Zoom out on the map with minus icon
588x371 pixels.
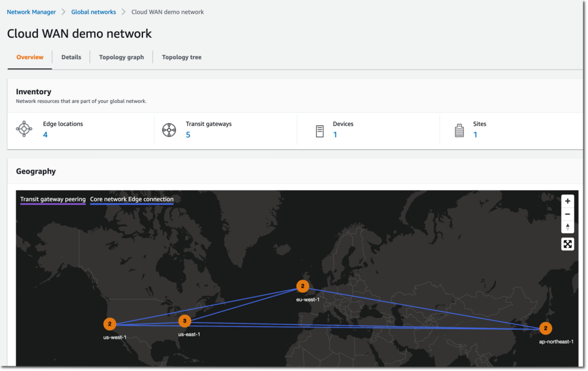(x=567, y=214)
